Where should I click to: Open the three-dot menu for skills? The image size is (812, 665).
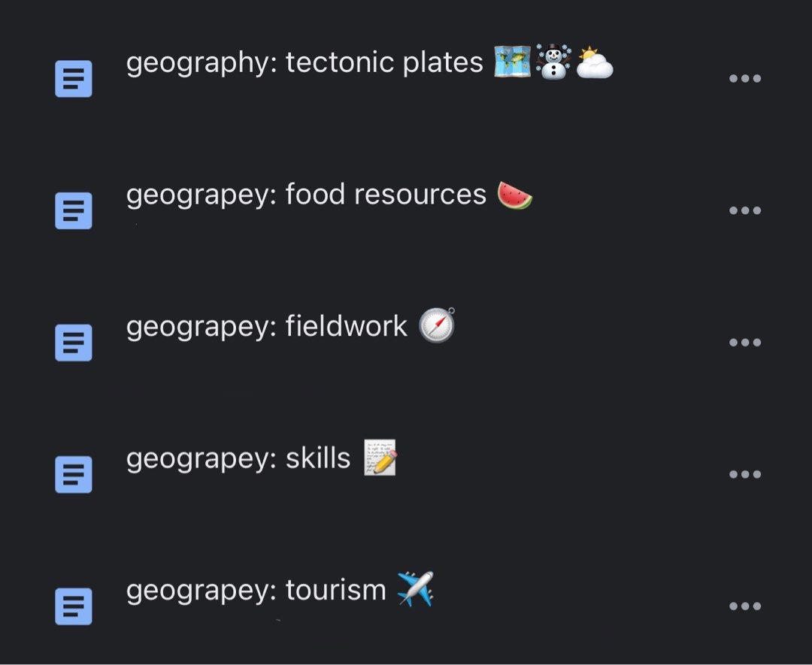click(x=745, y=473)
